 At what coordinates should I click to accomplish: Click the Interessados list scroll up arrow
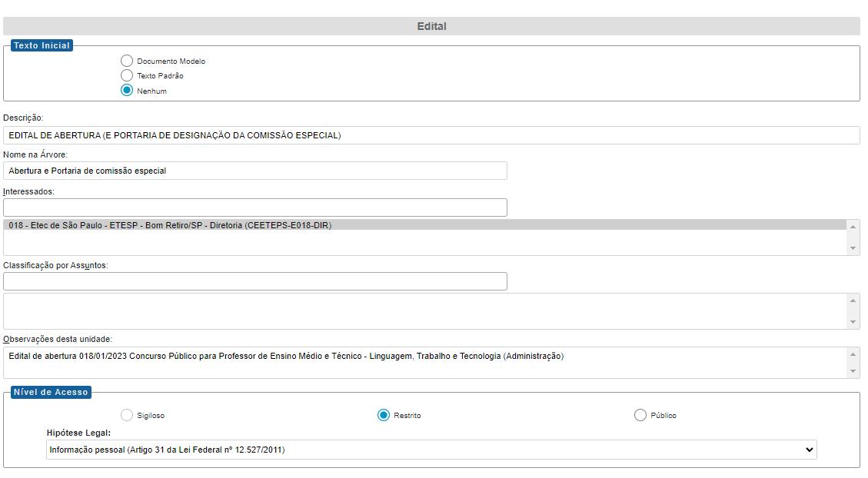853,226
